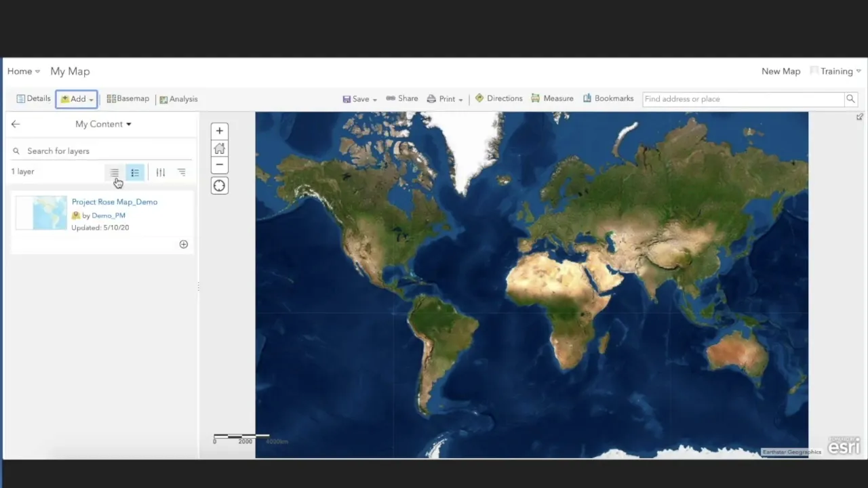Open the Print dropdown
The width and height of the screenshot is (868, 488).
pyautogui.click(x=445, y=99)
